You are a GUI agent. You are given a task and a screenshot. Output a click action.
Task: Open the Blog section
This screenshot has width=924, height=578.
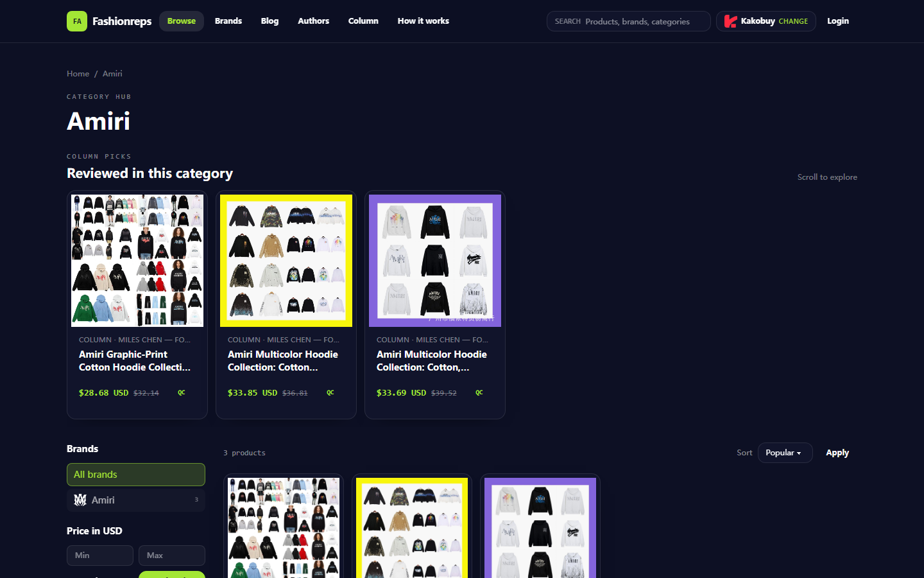pyautogui.click(x=269, y=21)
